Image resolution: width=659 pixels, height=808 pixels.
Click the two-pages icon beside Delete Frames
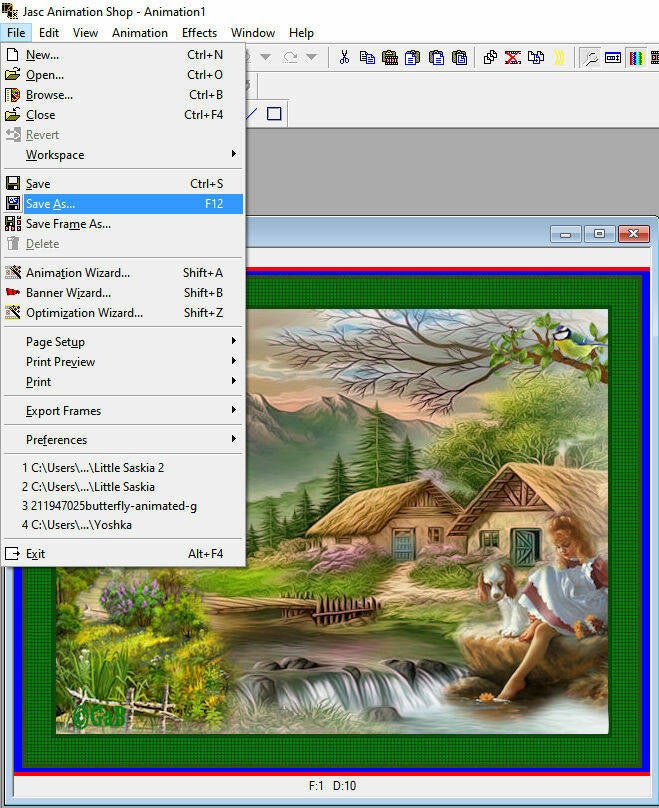[536, 57]
